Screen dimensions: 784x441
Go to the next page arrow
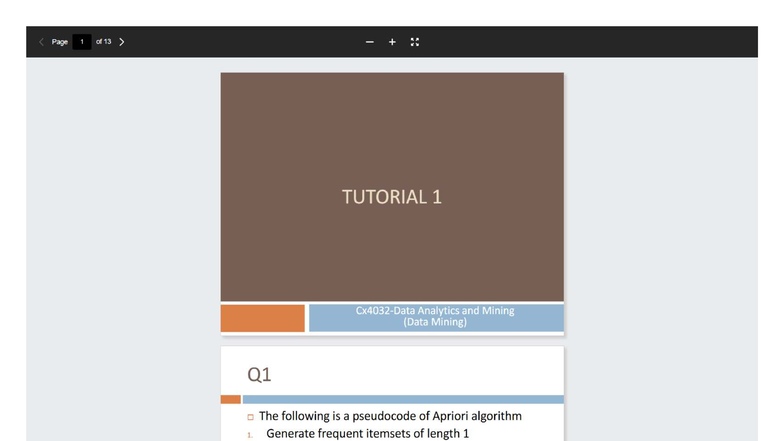122,42
